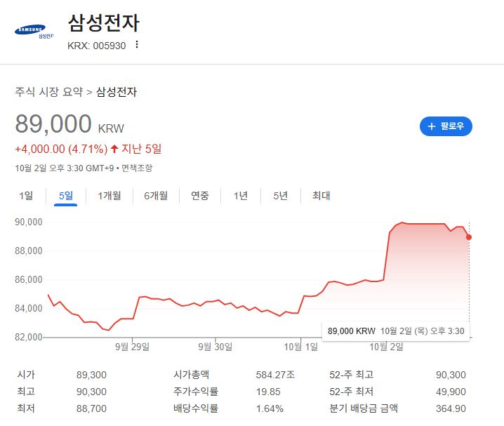The width and height of the screenshot is (504, 426).
Task: Select the 5일 chart range tab
Action: tap(66, 196)
